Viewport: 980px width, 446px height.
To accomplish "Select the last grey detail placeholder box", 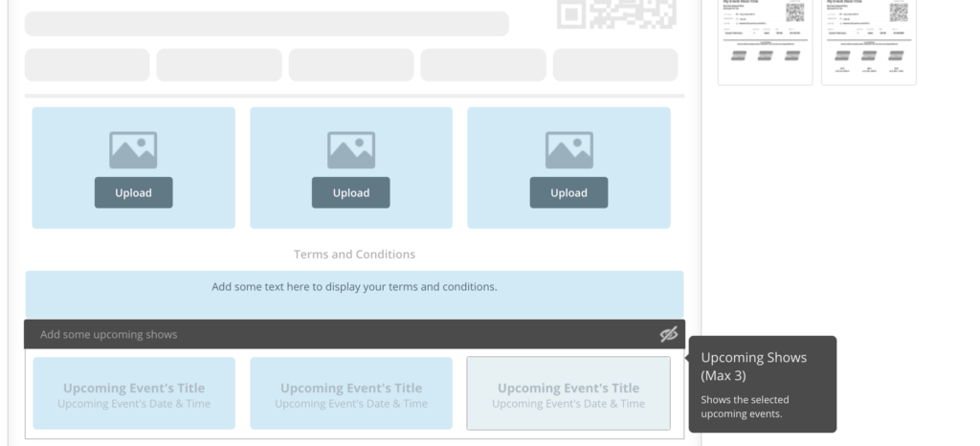I will 615,65.
